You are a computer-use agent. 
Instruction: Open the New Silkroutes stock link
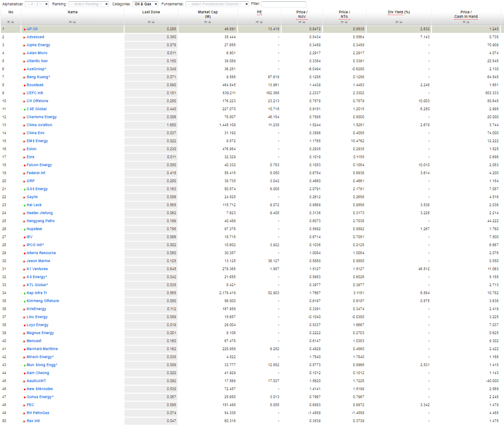pos(40,389)
